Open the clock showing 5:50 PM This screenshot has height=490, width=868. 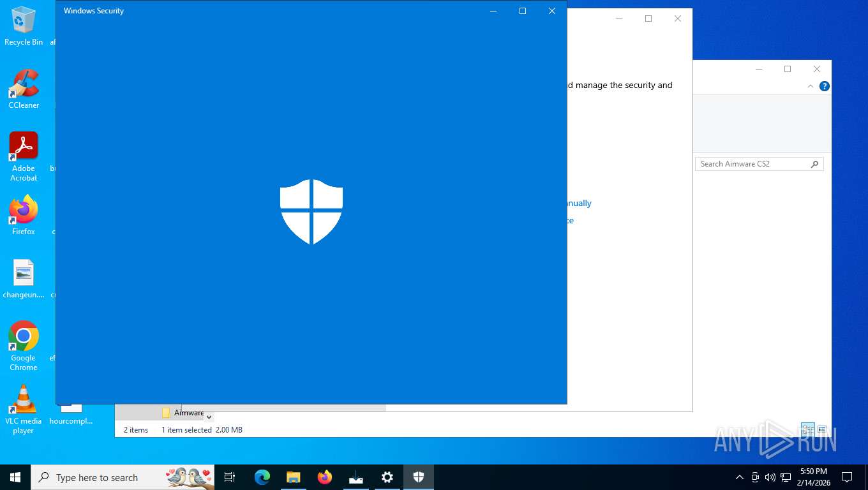813,477
